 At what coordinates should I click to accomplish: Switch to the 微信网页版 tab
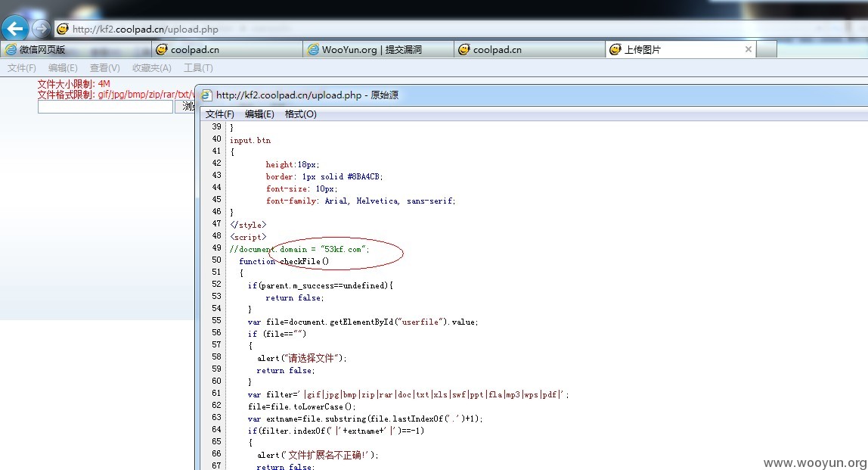coord(76,49)
